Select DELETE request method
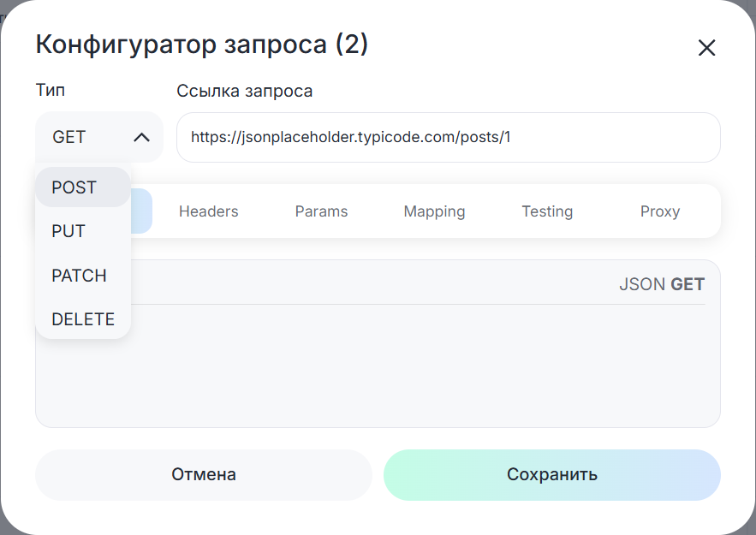 tap(82, 319)
